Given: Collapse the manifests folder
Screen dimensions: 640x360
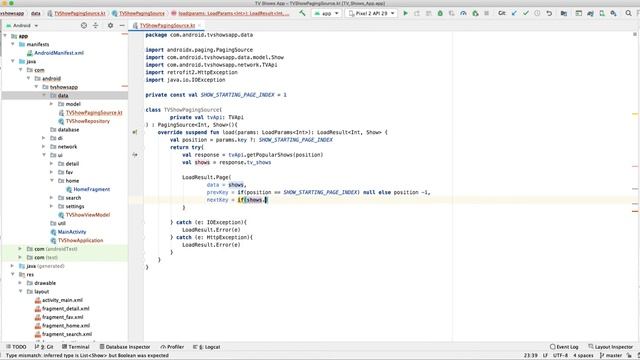Looking at the screenshot, I should pyautogui.click(x=13, y=44).
